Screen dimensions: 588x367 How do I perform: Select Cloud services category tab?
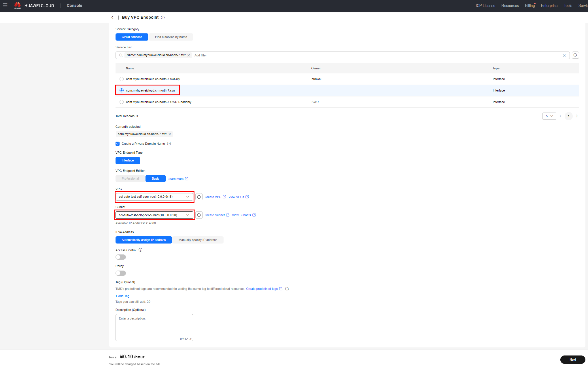pyautogui.click(x=132, y=37)
